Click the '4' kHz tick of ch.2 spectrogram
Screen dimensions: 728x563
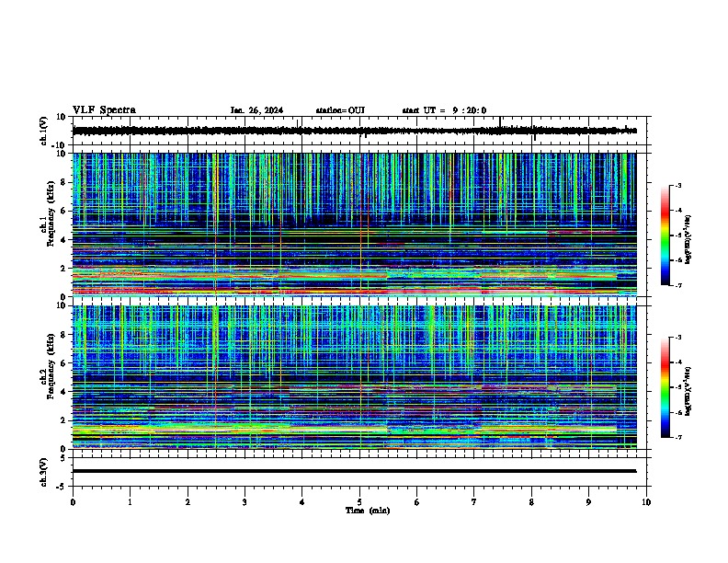click(x=63, y=392)
